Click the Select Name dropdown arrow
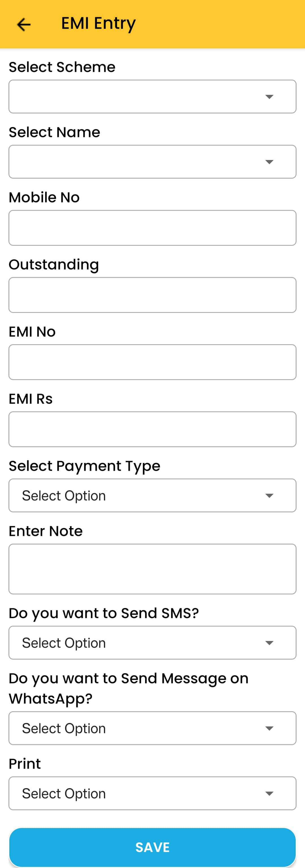 269,162
